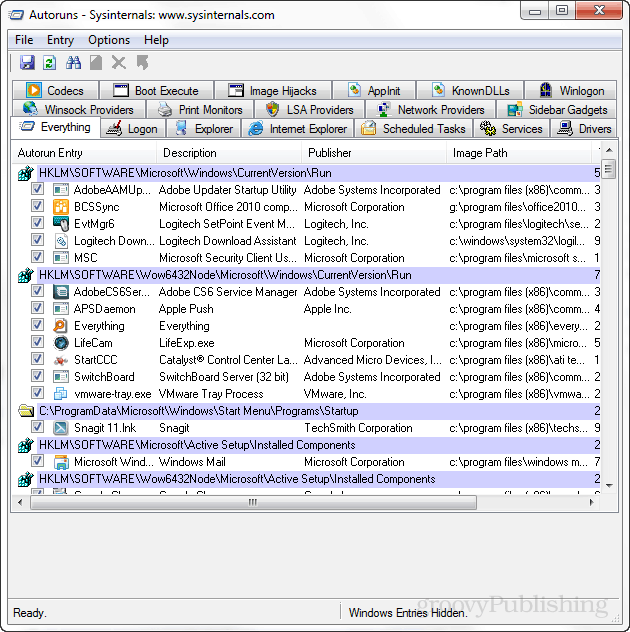
Task: Open the Winlogon tab
Action: tap(571, 91)
